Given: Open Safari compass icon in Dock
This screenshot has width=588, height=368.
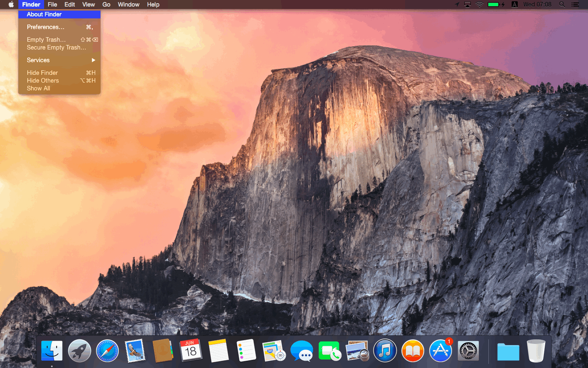Looking at the screenshot, I should 107,351.
